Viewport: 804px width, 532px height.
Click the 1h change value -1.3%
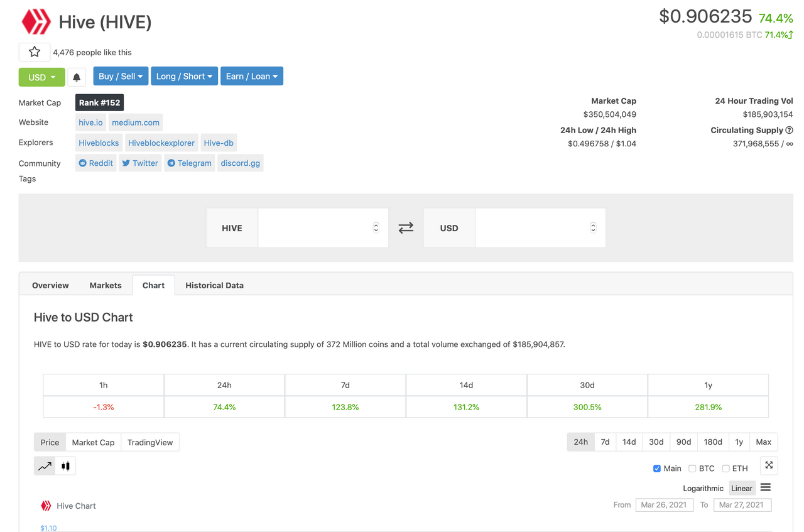[104, 407]
